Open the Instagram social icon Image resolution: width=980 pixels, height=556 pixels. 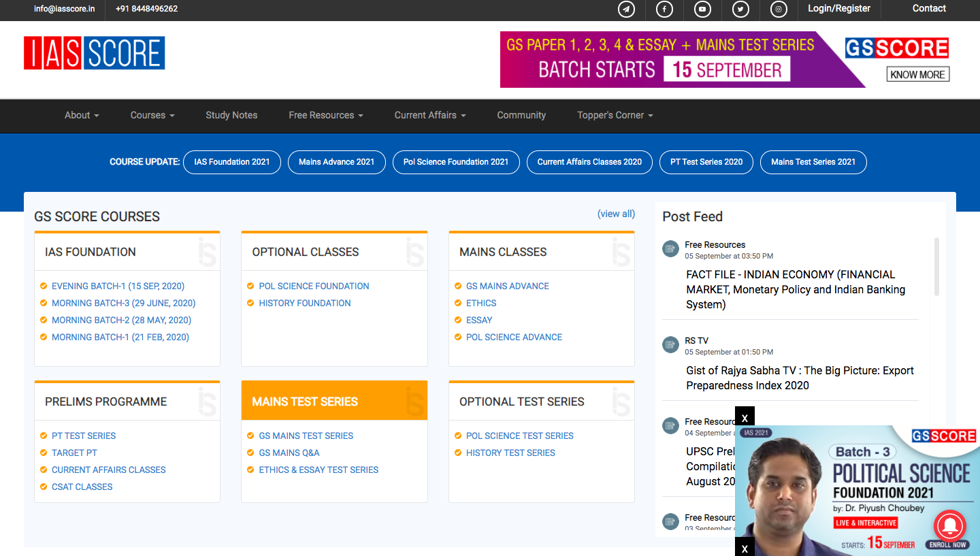pos(779,9)
